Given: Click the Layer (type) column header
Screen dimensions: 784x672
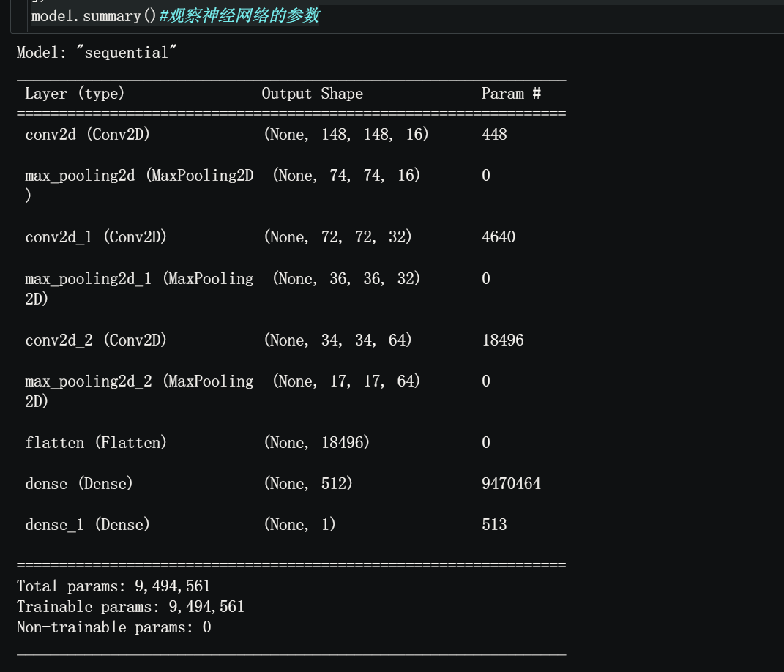Looking at the screenshot, I should [x=75, y=94].
